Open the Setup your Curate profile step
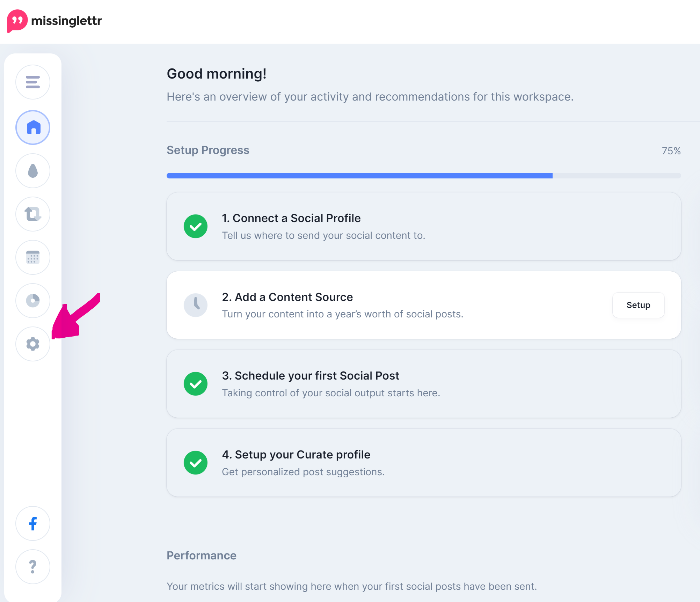The width and height of the screenshot is (700, 602). point(424,463)
